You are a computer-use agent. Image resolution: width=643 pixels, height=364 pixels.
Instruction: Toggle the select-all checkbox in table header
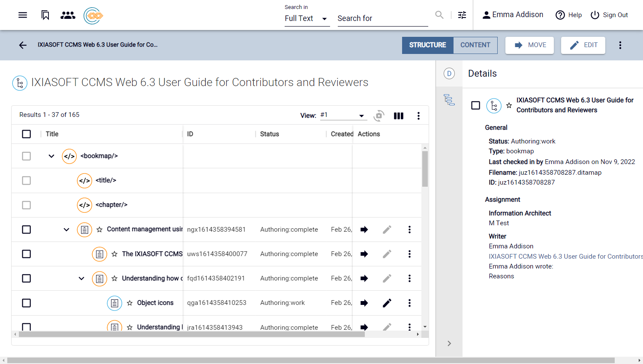(x=27, y=134)
